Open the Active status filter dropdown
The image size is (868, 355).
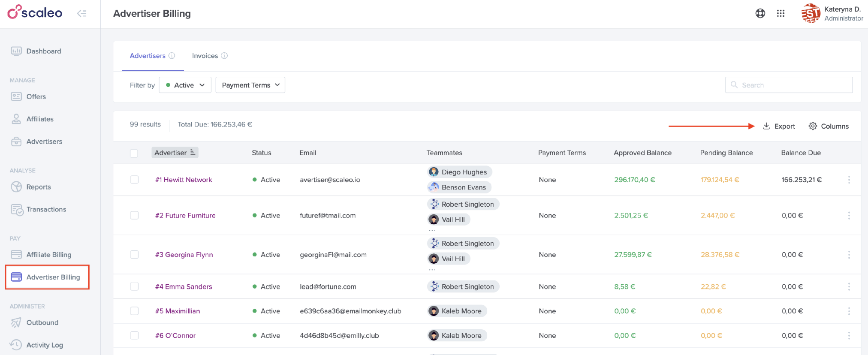point(185,85)
